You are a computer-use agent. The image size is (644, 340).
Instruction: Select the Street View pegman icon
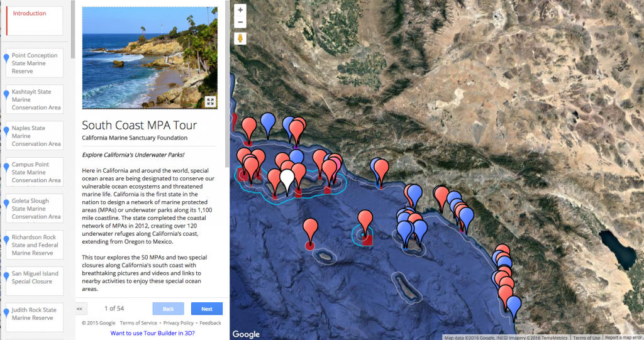[240, 38]
